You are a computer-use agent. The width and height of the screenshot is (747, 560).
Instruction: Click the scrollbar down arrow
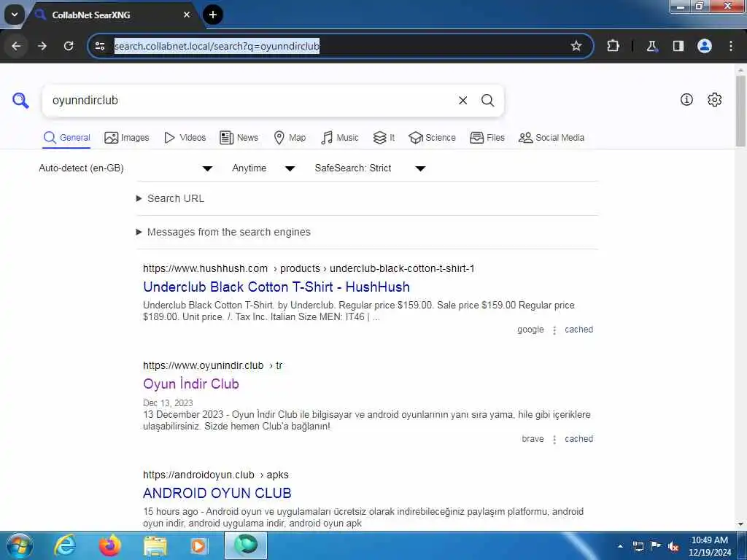(x=740, y=524)
